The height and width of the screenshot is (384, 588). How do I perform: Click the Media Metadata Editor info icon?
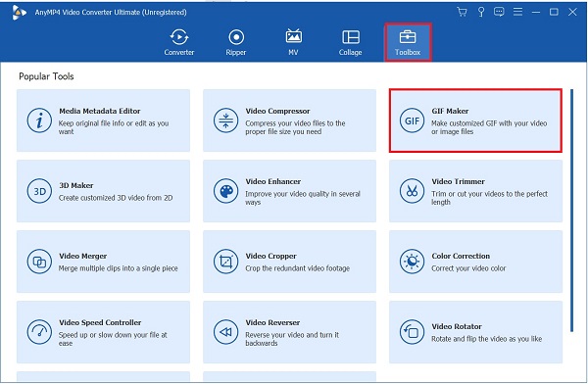(39, 120)
